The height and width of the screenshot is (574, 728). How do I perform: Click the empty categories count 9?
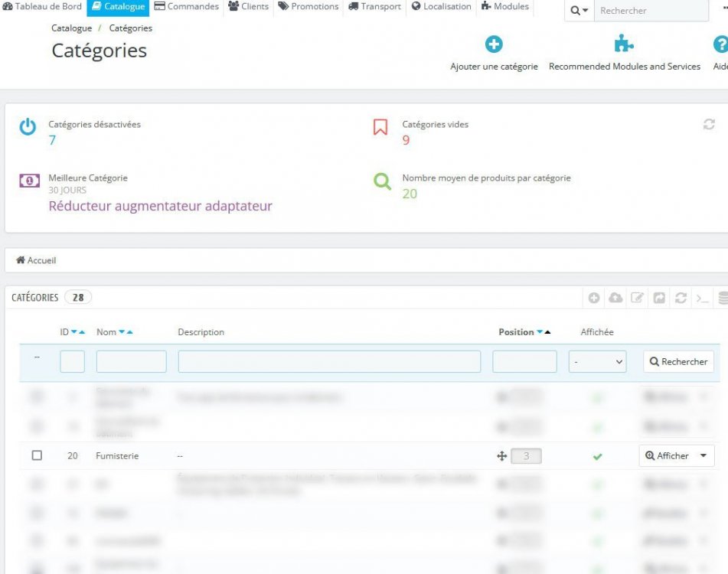pos(406,140)
